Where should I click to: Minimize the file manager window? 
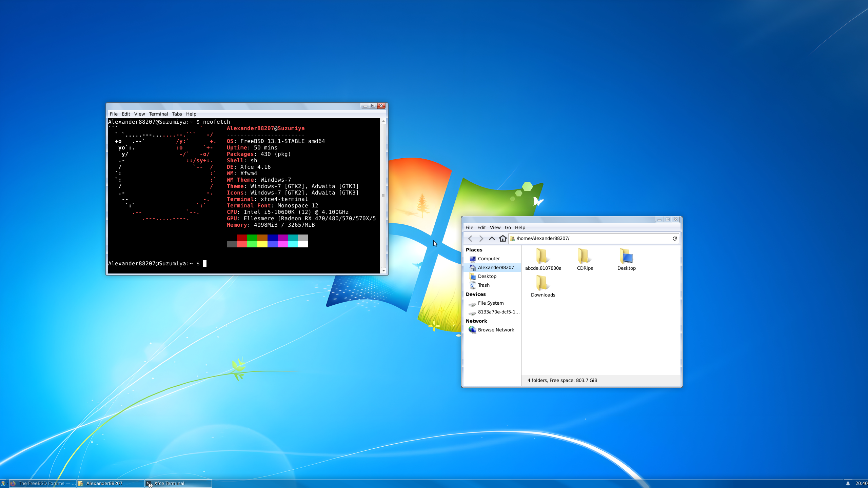pos(659,220)
